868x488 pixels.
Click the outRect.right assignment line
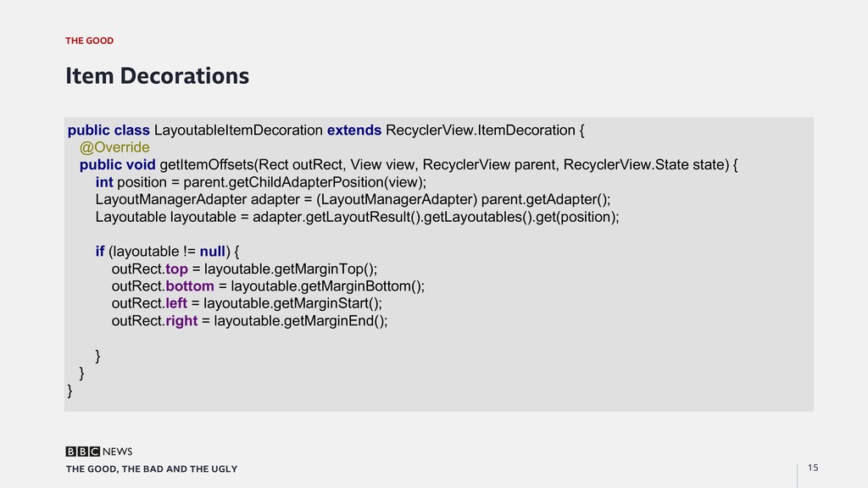tap(249, 321)
